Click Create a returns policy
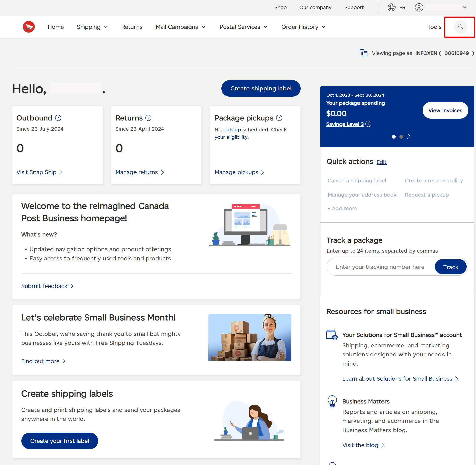The width and height of the screenshot is (476, 465). tap(434, 181)
